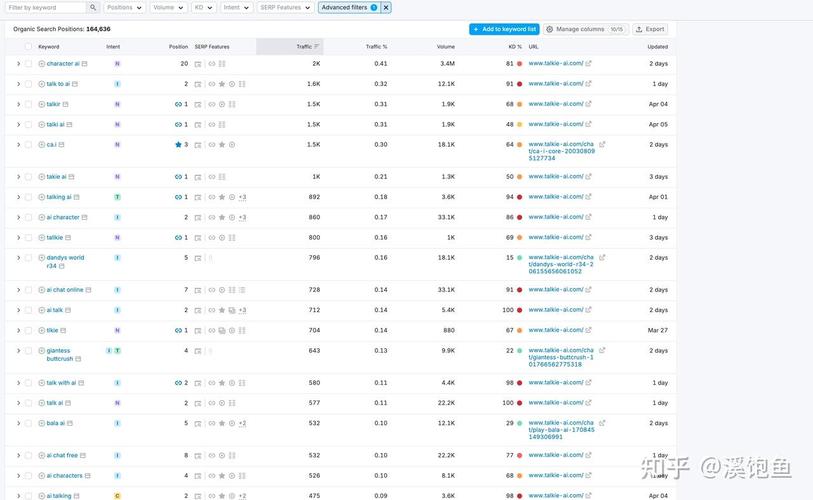Show +3 more SERP features for 'ai talk'
Viewport: 813px width, 500px height.
[x=242, y=310]
